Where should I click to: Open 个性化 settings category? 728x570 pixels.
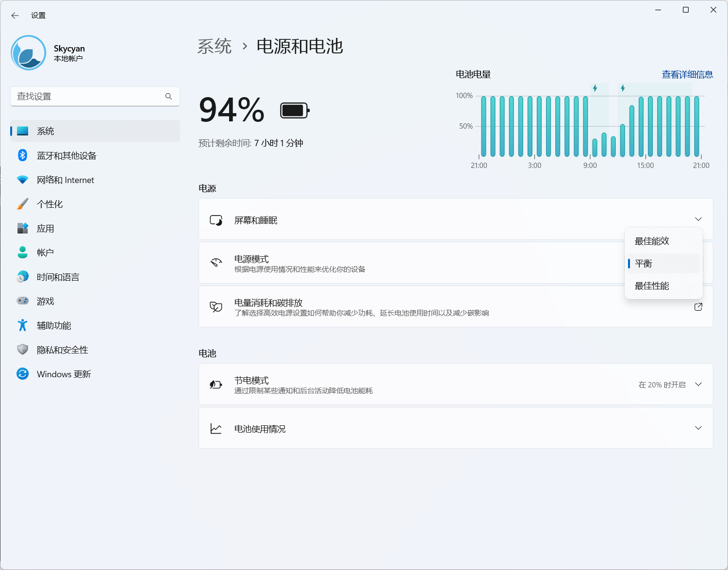[95, 204]
